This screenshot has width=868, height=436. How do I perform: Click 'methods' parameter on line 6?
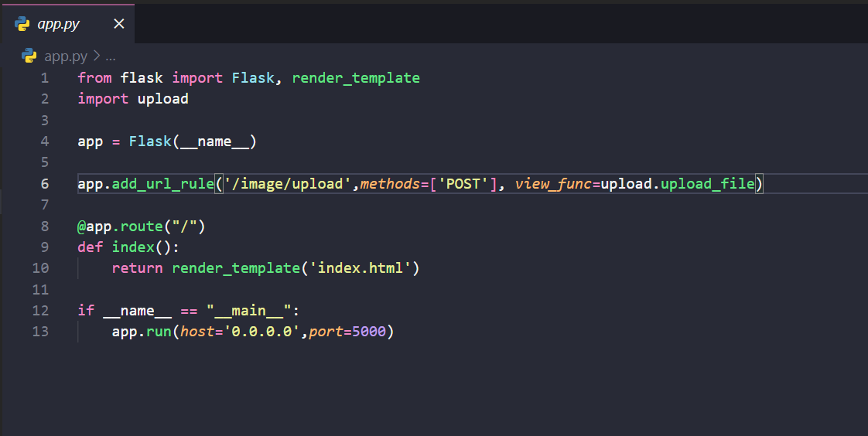click(390, 184)
